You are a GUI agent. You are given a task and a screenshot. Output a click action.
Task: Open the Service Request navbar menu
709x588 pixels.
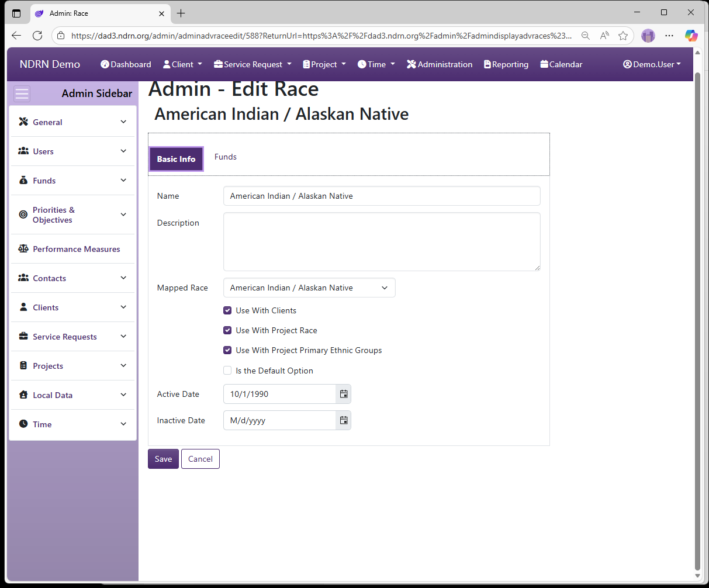click(253, 64)
